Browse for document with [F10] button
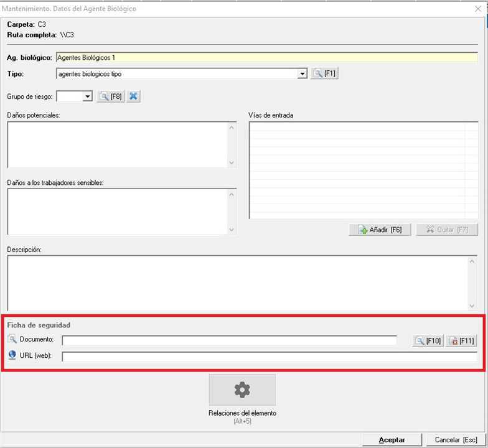The width and height of the screenshot is (488, 448). pyautogui.click(x=428, y=341)
